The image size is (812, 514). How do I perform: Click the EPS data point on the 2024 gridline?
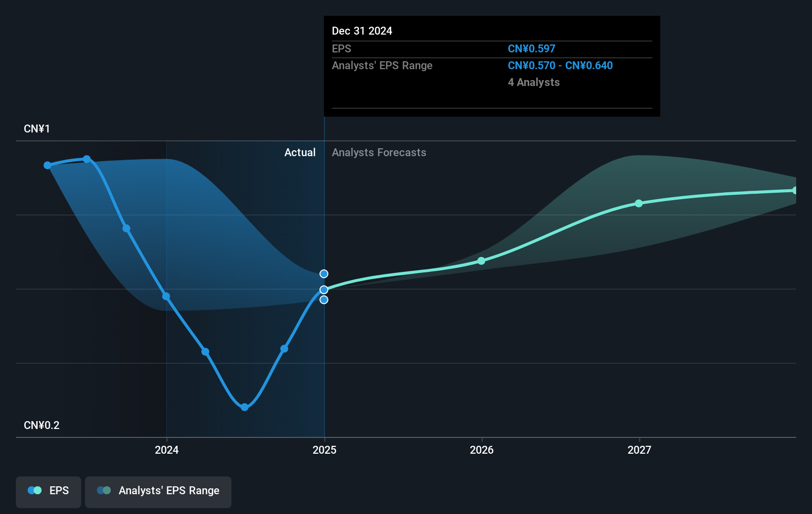[166, 297]
